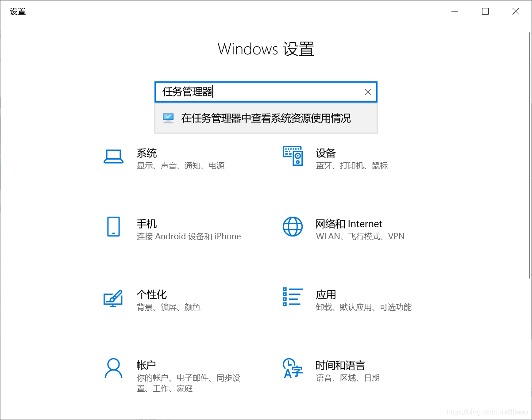
Task: Maximize the 设置 window
Action: pos(485,11)
